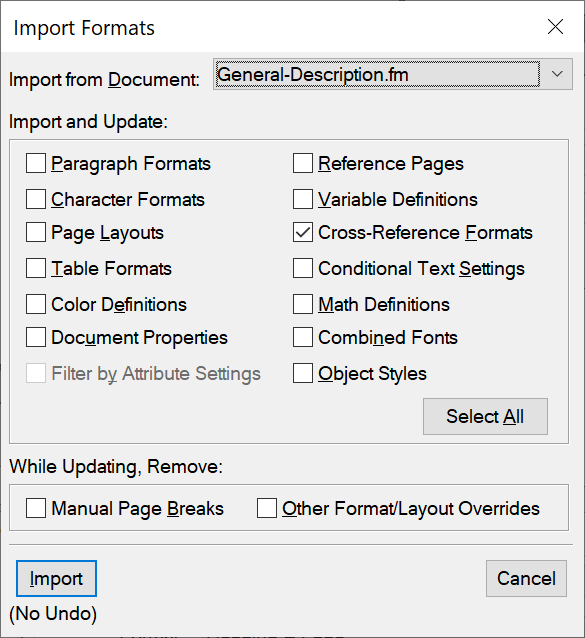Toggle the Object Styles checkbox

pos(303,373)
